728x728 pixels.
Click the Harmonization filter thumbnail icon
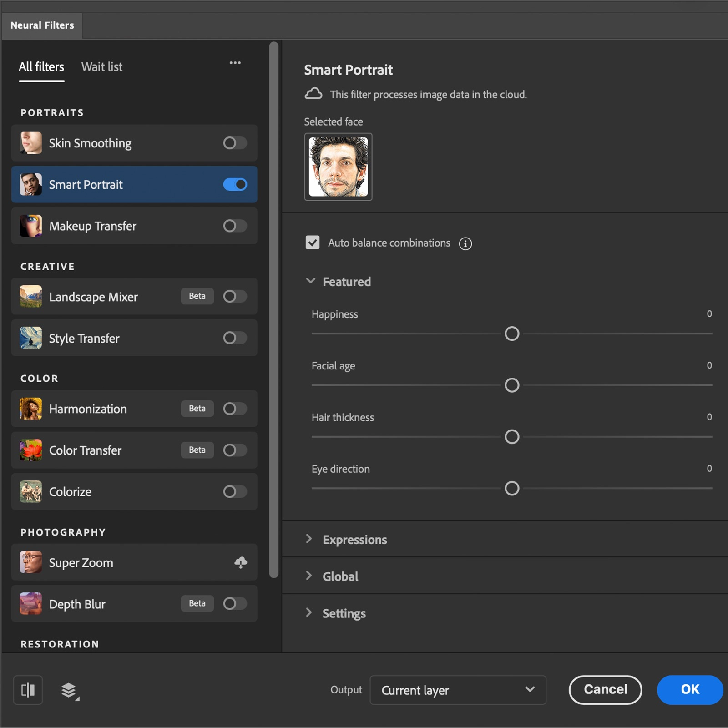click(x=30, y=409)
